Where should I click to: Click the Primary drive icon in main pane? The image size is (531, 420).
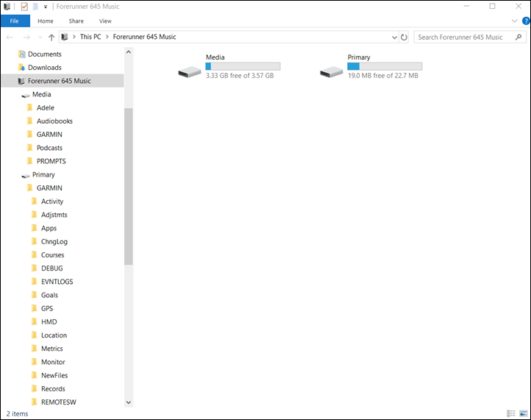point(332,71)
